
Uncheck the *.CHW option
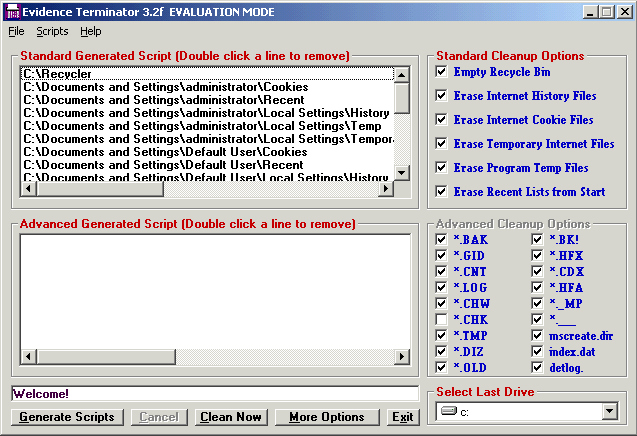pos(441,303)
